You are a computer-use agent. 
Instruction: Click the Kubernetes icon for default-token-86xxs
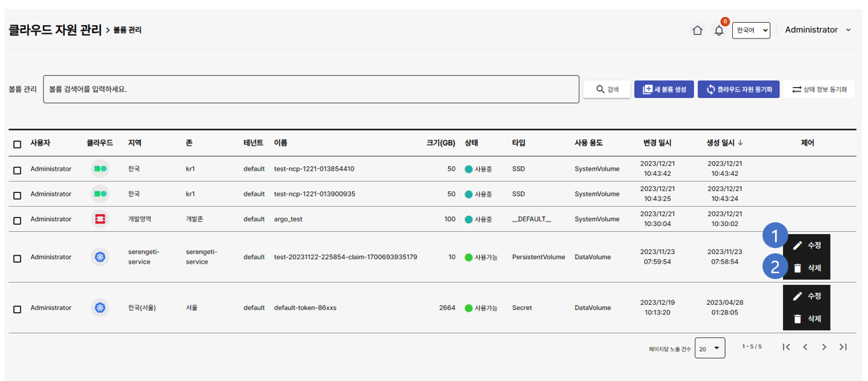coord(100,308)
